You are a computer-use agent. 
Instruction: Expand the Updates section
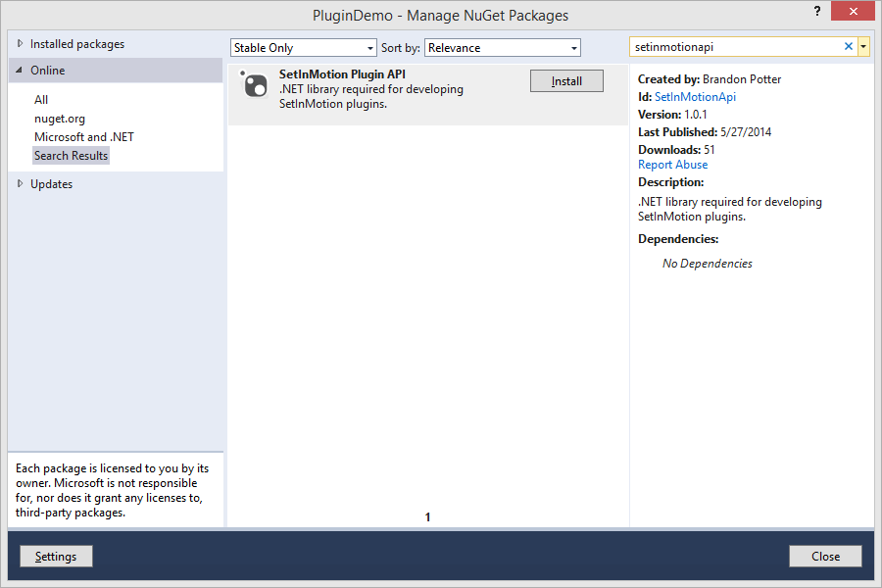tap(21, 183)
